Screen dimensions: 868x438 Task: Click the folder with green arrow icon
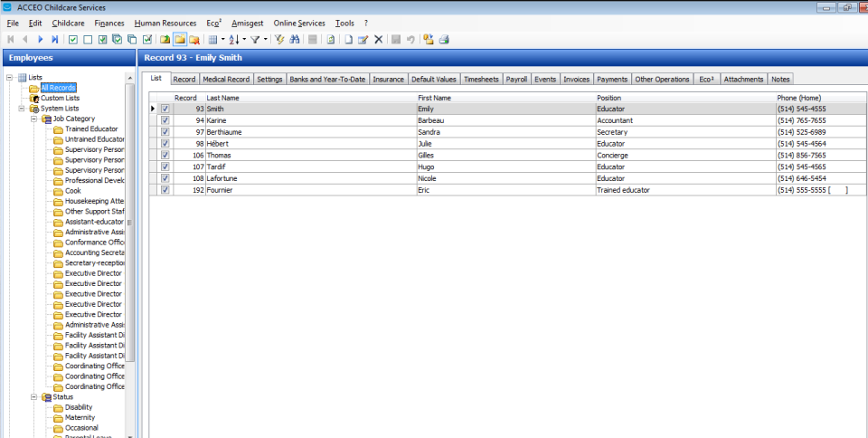(x=165, y=39)
